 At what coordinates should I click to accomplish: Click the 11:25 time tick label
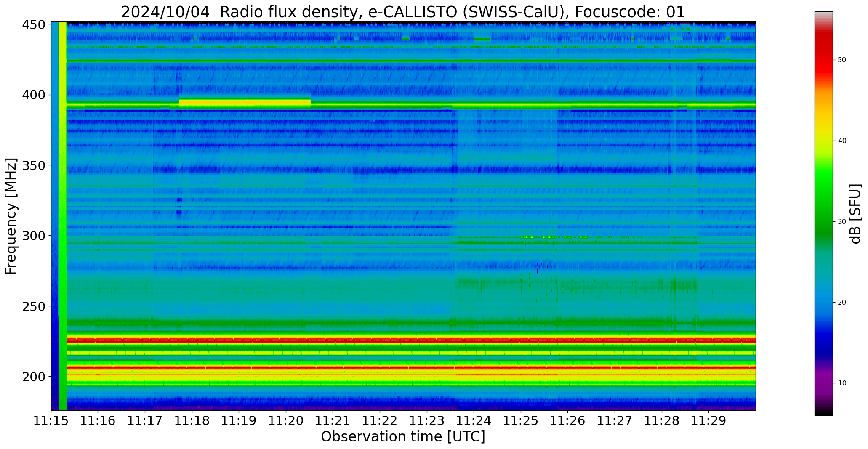tap(521, 420)
